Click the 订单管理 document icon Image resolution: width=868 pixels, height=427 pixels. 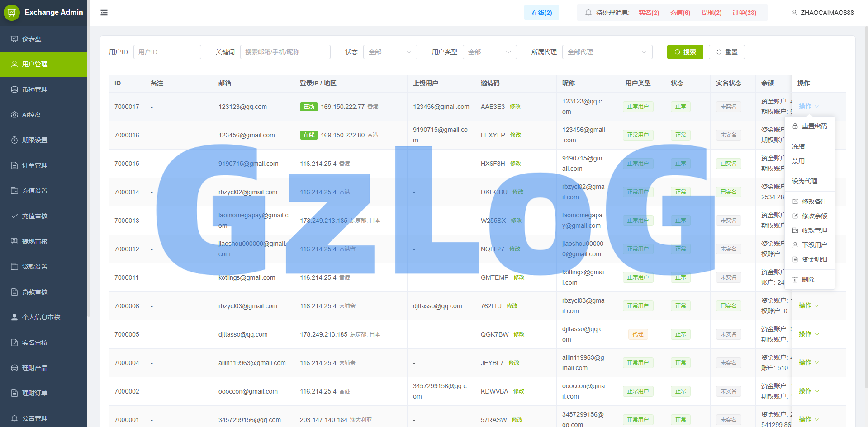tap(14, 165)
